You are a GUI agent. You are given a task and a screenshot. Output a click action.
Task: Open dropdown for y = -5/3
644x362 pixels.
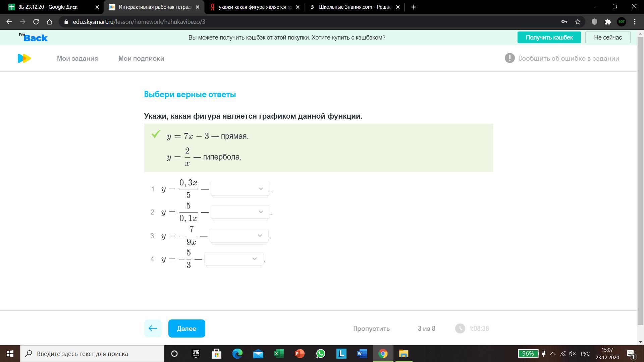click(233, 259)
